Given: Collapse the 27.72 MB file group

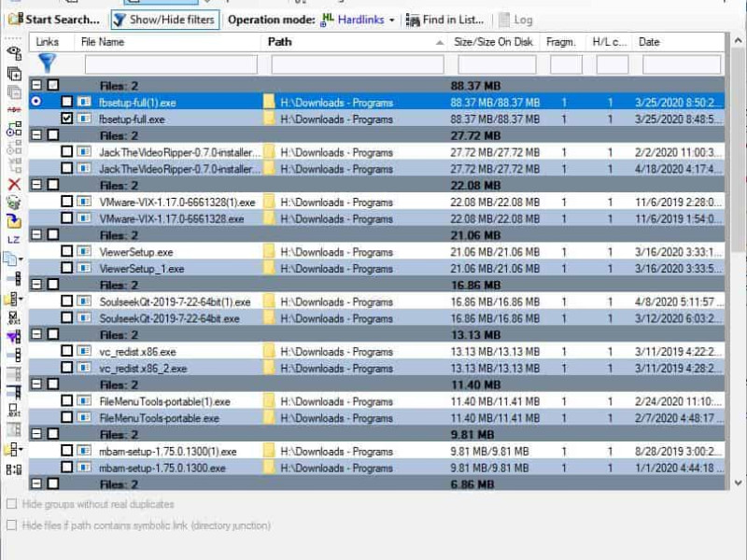Looking at the screenshot, I should [x=36, y=134].
